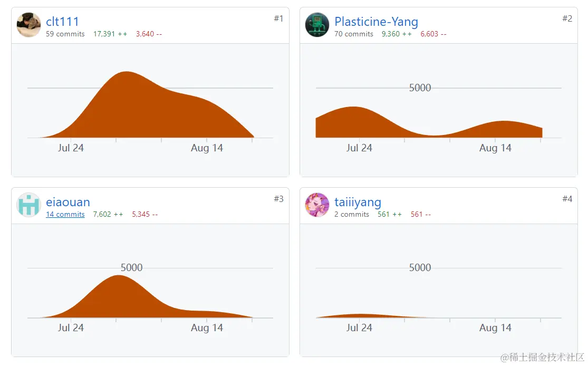Viewport: 588px width, 366px height.
Task: Open Plasticine-Yang's profile link
Action: 376,22
